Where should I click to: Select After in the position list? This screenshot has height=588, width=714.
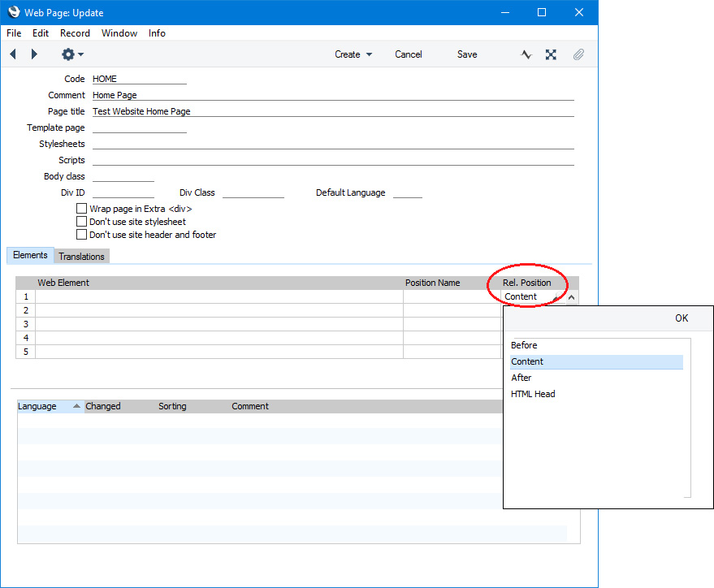click(596, 378)
